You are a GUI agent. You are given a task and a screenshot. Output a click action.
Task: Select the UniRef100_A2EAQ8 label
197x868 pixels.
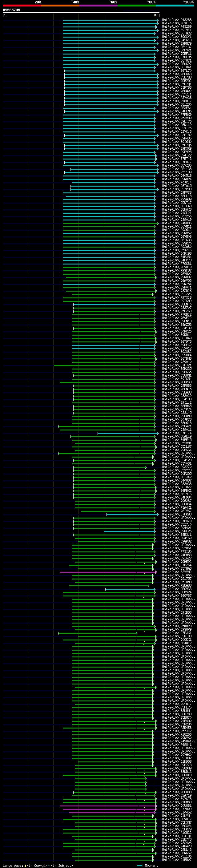tap(177, 586)
